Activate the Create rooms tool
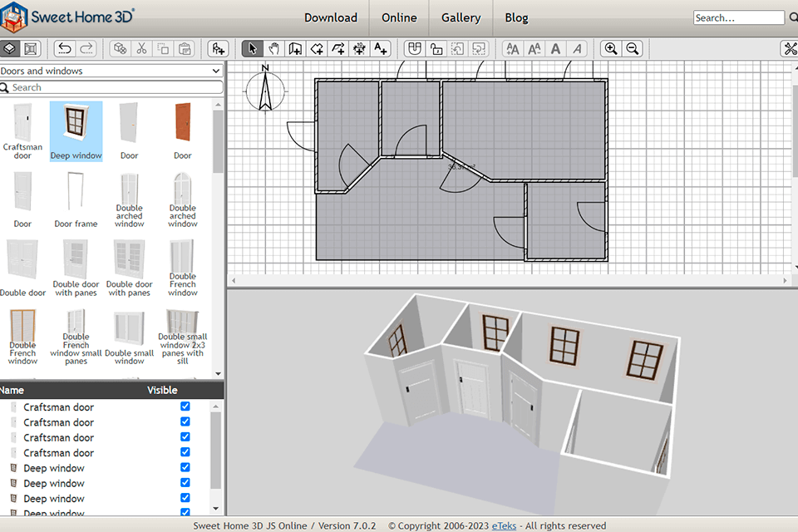This screenshot has width=798, height=532. coord(317,49)
